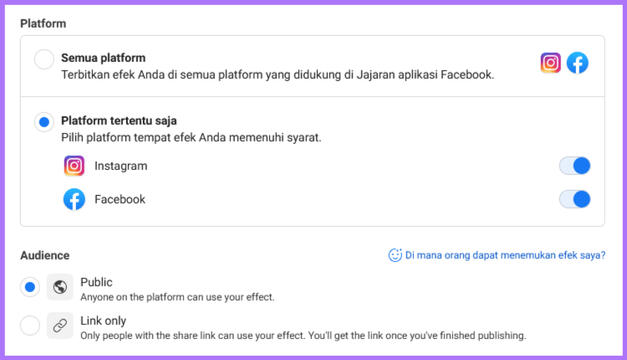The image size is (627, 360).
Task: Click the Platform tertentu saja label
Action: 119,121
